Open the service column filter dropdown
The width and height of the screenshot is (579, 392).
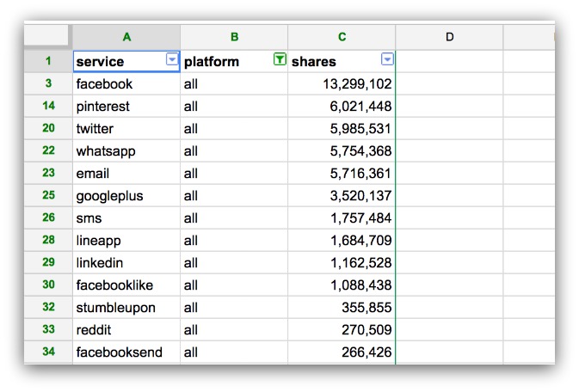pos(172,59)
